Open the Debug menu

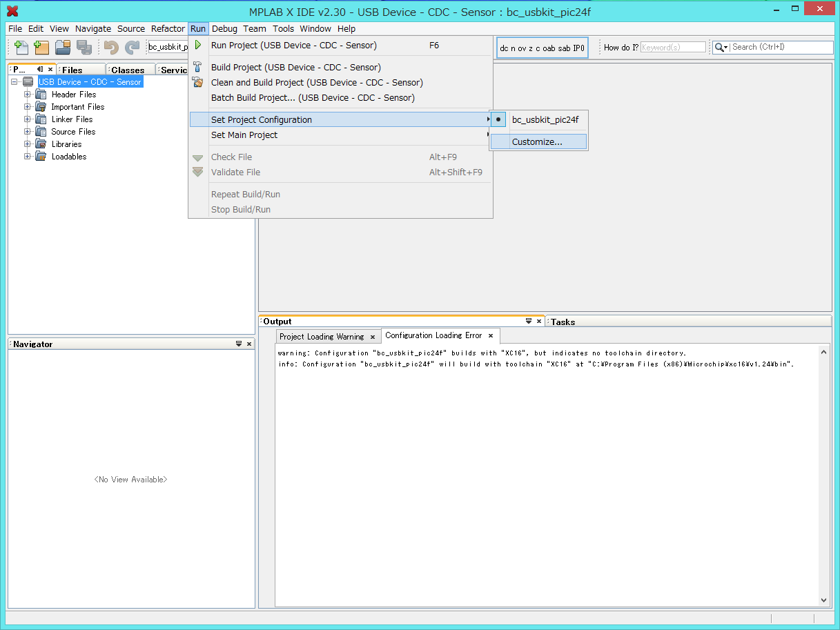(224, 29)
